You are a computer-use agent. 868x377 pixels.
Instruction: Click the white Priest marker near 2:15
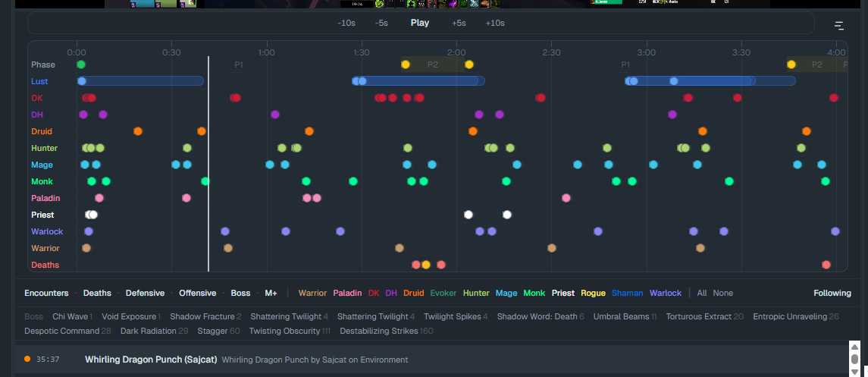(x=507, y=214)
